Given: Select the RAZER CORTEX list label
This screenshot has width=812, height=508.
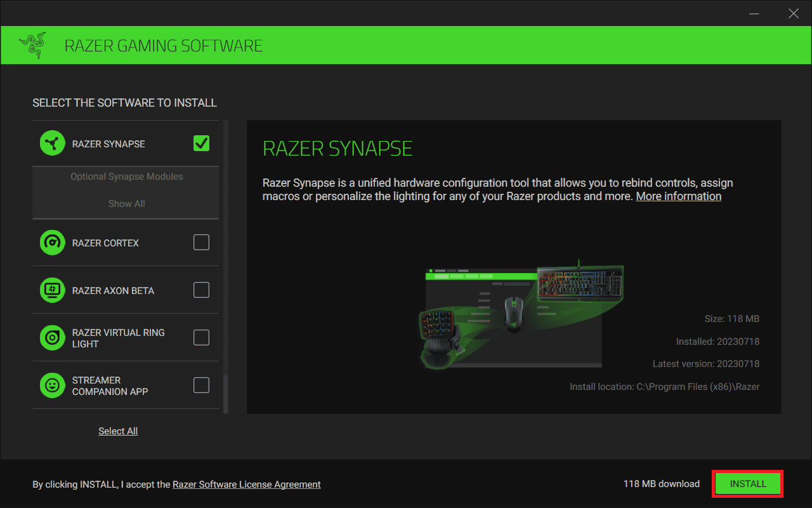Looking at the screenshot, I should [105, 243].
